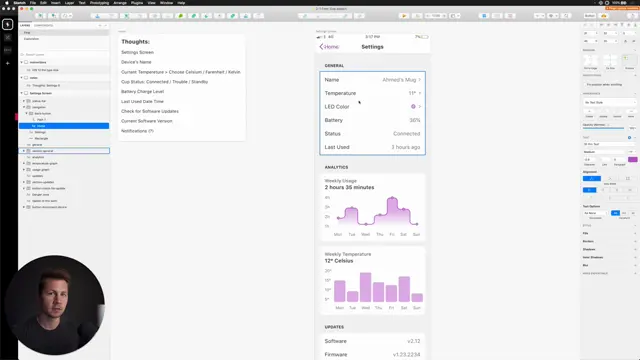Screen dimensions: 640x360
Task: Click the Battery 30% value
Action: point(415,120)
